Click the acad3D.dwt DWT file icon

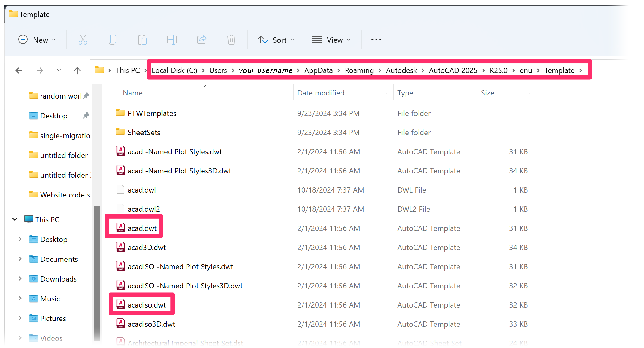point(120,247)
